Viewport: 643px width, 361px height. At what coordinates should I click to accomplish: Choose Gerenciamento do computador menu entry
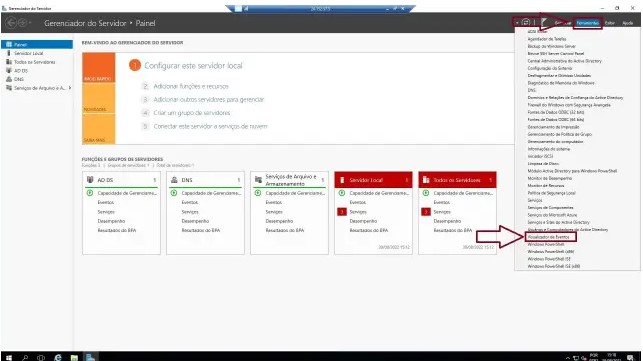[x=555, y=142]
